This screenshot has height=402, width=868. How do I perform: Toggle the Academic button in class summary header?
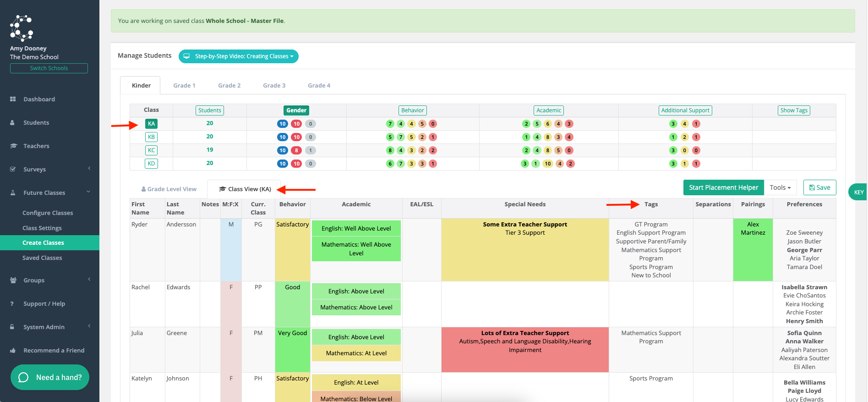549,110
